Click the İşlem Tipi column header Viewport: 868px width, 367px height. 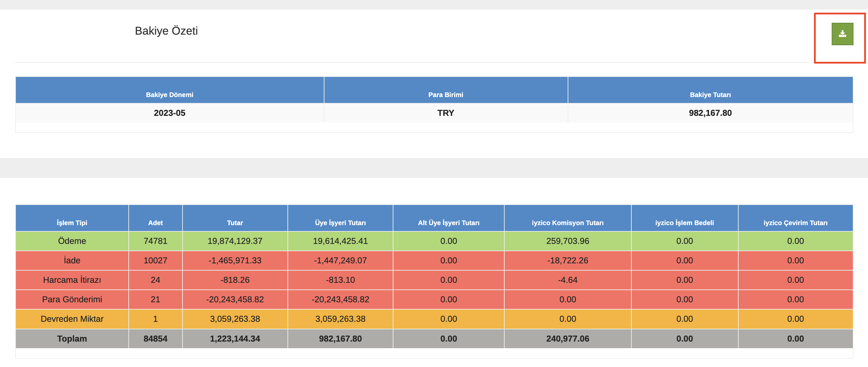[x=72, y=223]
